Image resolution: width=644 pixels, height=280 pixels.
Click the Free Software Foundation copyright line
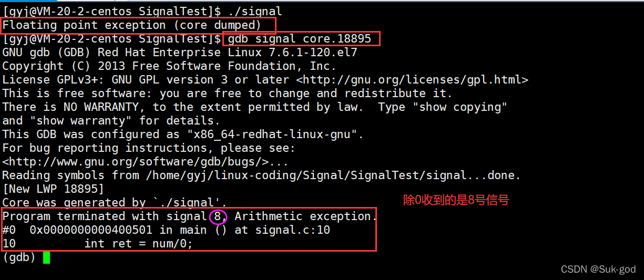(169, 66)
